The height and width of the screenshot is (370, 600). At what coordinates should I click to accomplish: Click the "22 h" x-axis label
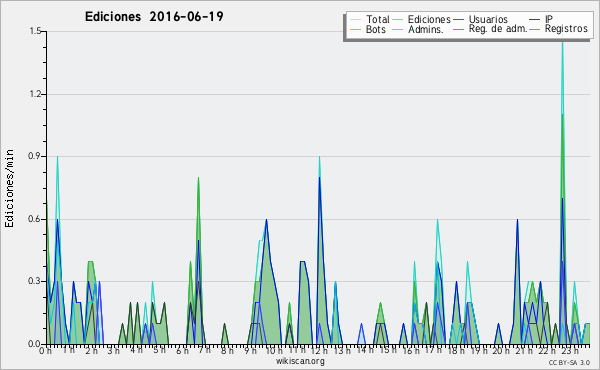(x=546, y=350)
